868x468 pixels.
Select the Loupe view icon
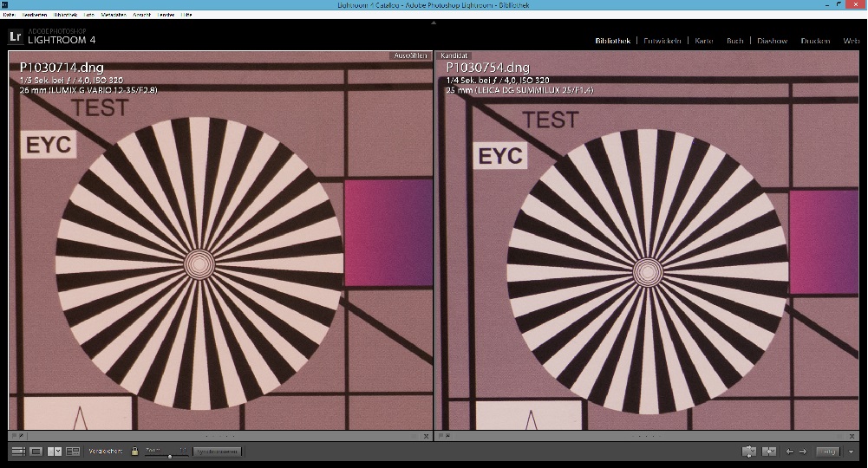click(36, 452)
